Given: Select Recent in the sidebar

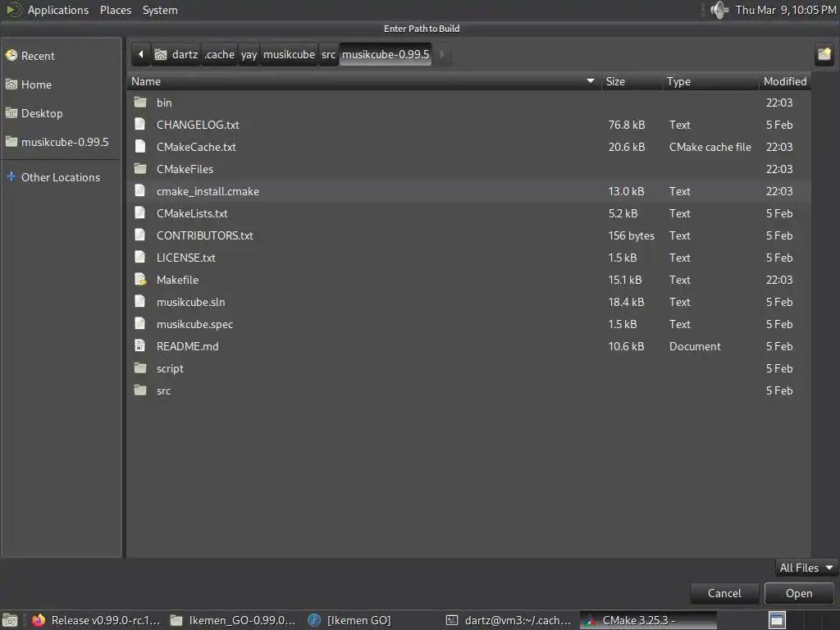Looking at the screenshot, I should (62, 56).
